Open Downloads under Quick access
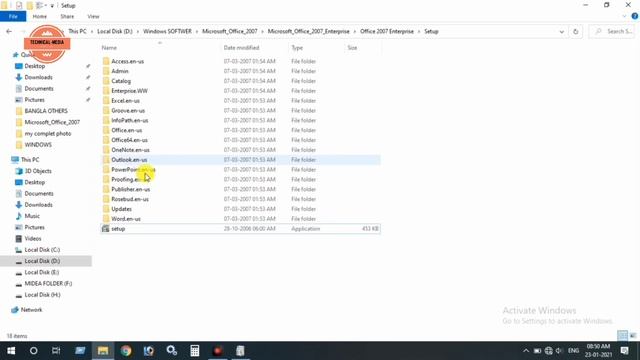Viewport: 640px width, 360px height. (x=38, y=77)
